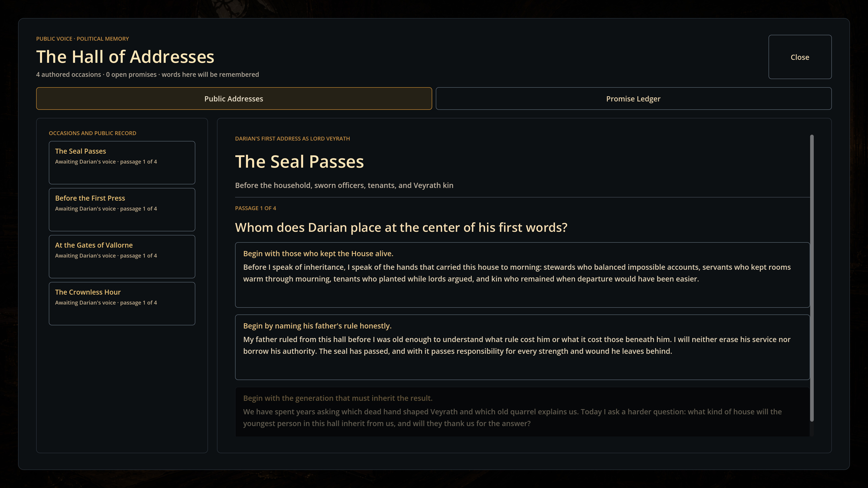Click 'Darian's First Address as Lord Veyrath' label
Image resolution: width=868 pixels, height=488 pixels.
click(x=292, y=138)
